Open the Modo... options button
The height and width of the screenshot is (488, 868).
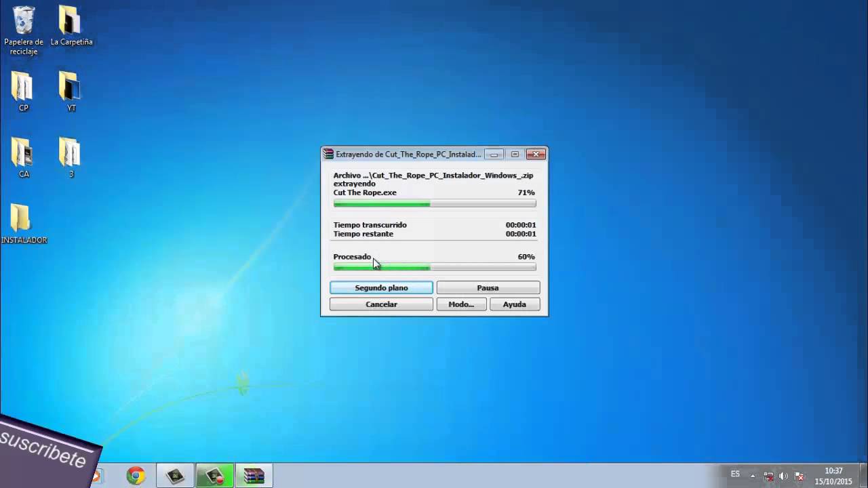(x=461, y=304)
